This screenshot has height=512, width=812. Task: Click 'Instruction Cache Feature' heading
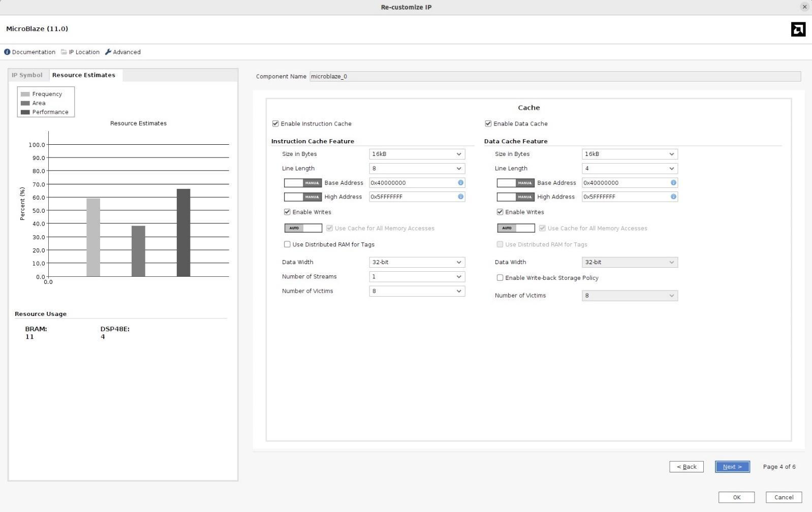point(313,141)
